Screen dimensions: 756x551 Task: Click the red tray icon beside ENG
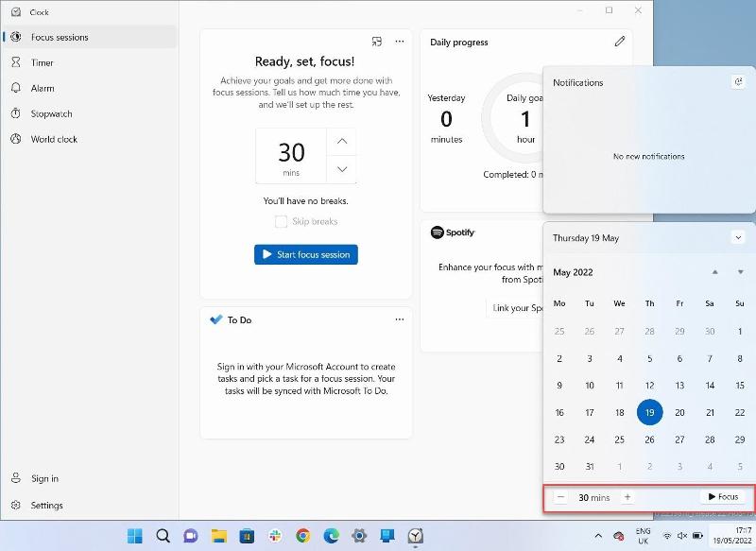point(619,536)
